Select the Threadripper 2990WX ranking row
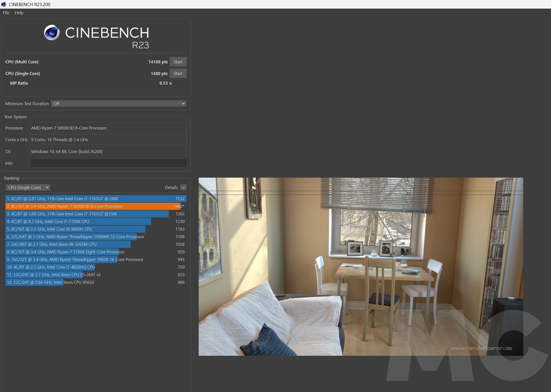Screen dimensions: 551x392 96,237
